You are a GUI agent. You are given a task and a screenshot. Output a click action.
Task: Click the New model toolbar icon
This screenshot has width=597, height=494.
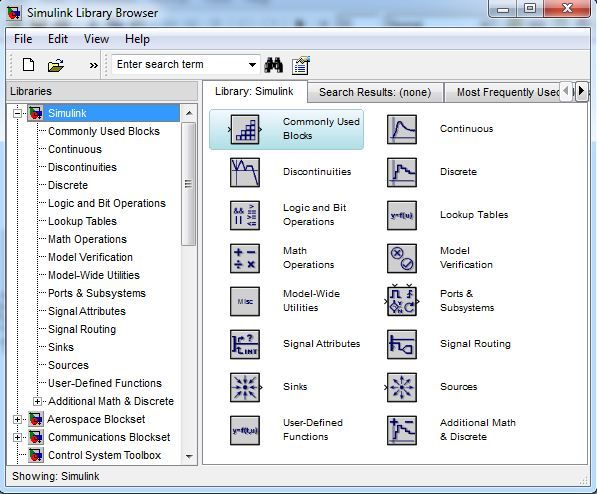(28, 65)
